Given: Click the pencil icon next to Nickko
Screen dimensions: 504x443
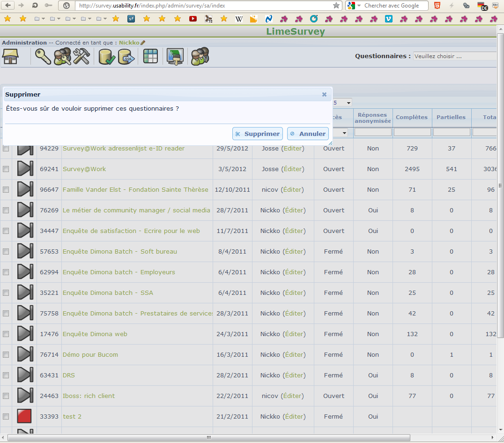Looking at the screenshot, I should [143, 43].
